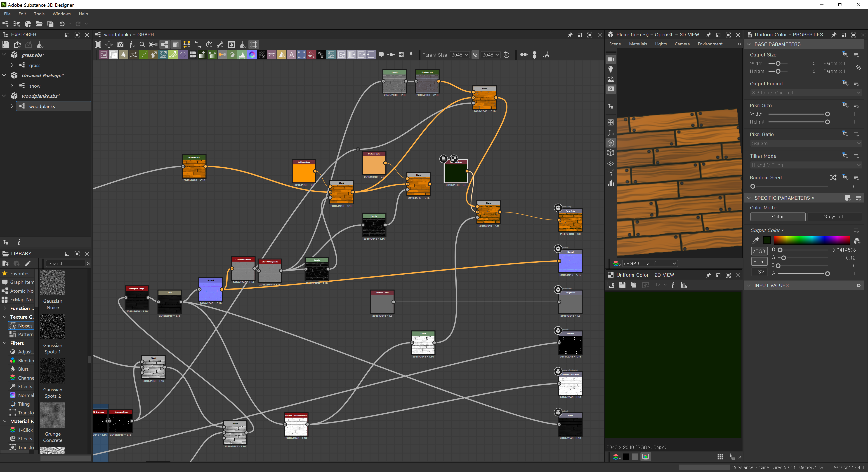Screen dimensions: 868x472
Task: Click the graph search magnifier icon
Action: (142, 44)
